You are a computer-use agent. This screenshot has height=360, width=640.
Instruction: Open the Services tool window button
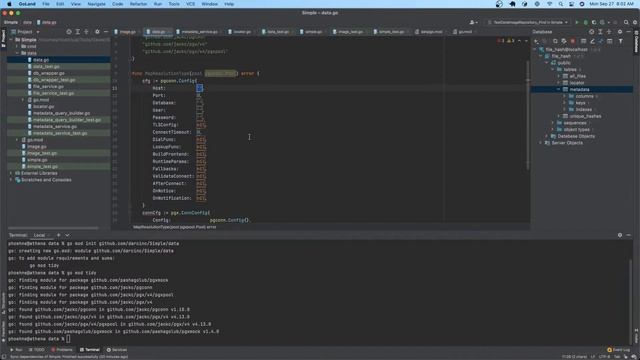click(117, 350)
